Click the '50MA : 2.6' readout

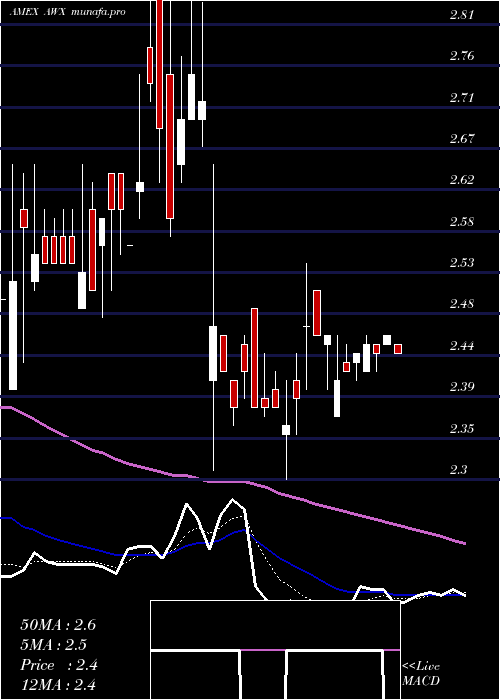click(x=58, y=625)
